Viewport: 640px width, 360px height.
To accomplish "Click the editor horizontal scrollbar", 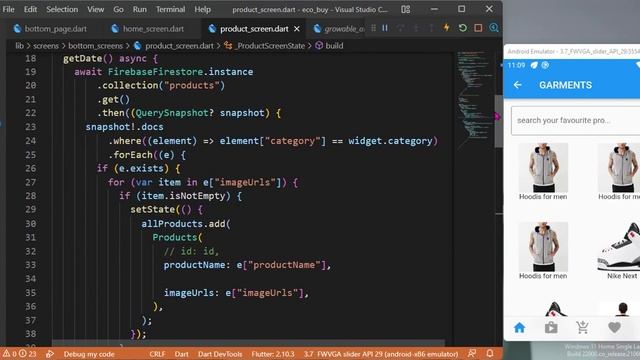I will coord(248,343).
